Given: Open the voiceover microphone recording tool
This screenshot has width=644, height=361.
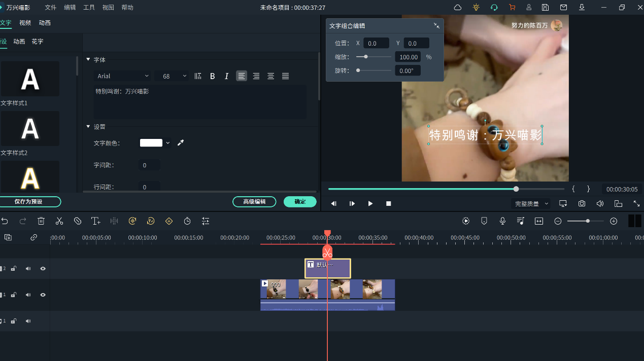Looking at the screenshot, I should (502, 221).
